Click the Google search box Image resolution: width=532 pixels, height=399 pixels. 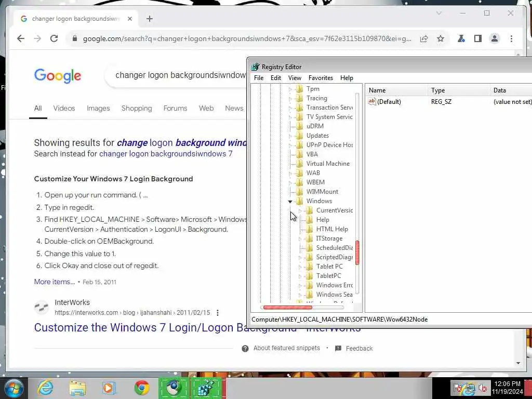click(x=180, y=75)
